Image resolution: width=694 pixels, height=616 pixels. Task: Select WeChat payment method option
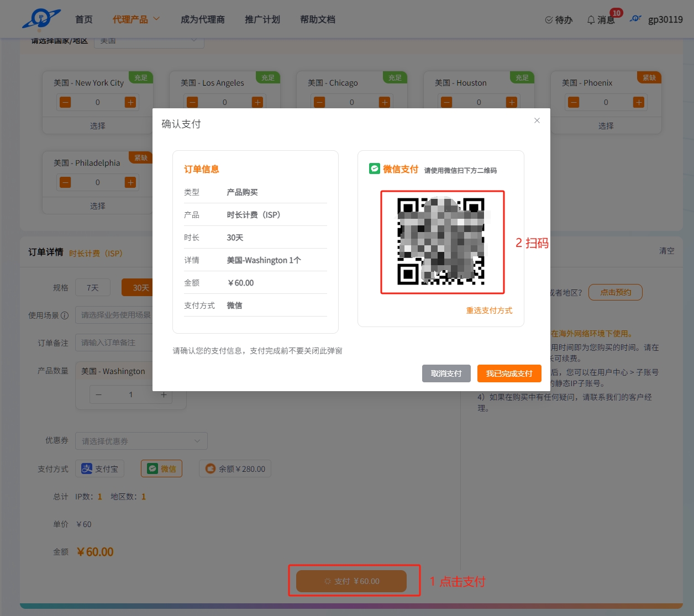pyautogui.click(x=161, y=469)
